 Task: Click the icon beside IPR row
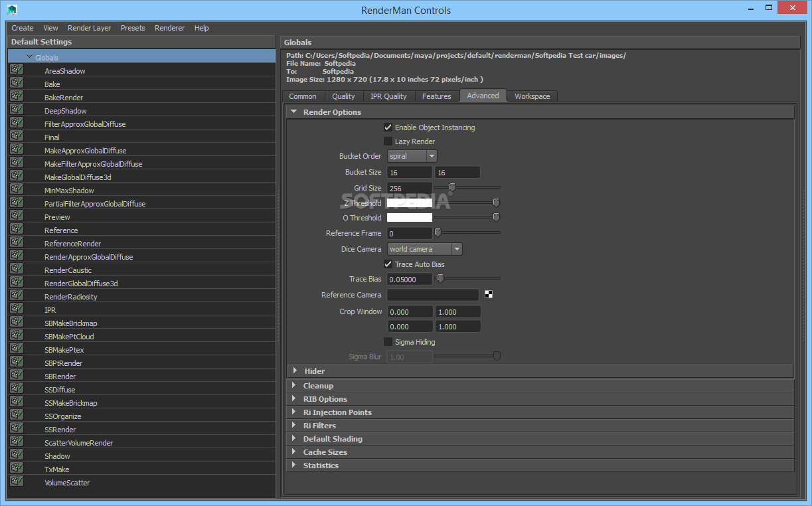[x=17, y=309]
